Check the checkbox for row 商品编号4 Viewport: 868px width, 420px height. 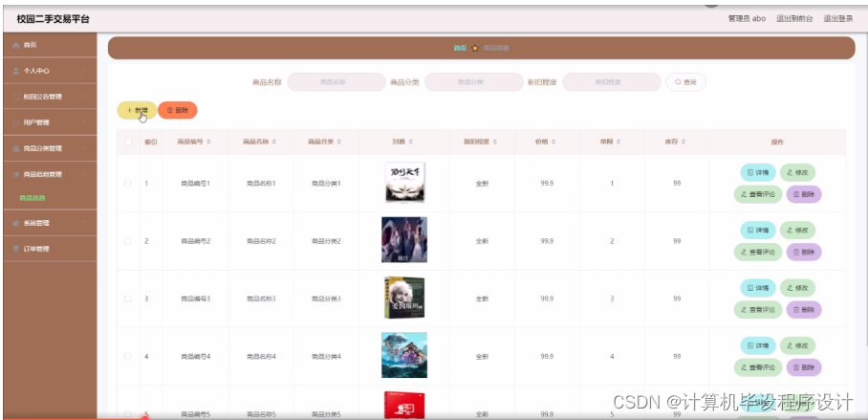tap(128, 356)
